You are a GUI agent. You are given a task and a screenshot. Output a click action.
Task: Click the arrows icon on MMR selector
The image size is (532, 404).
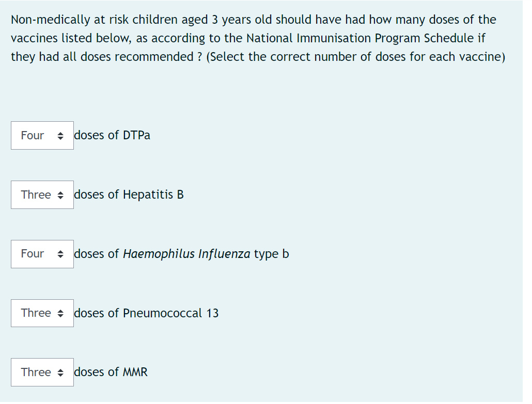(x=60, y=373)
